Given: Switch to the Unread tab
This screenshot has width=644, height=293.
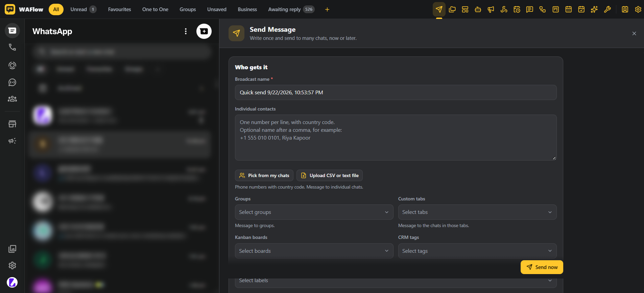Looking at the screenshot, I should (83, 9).
